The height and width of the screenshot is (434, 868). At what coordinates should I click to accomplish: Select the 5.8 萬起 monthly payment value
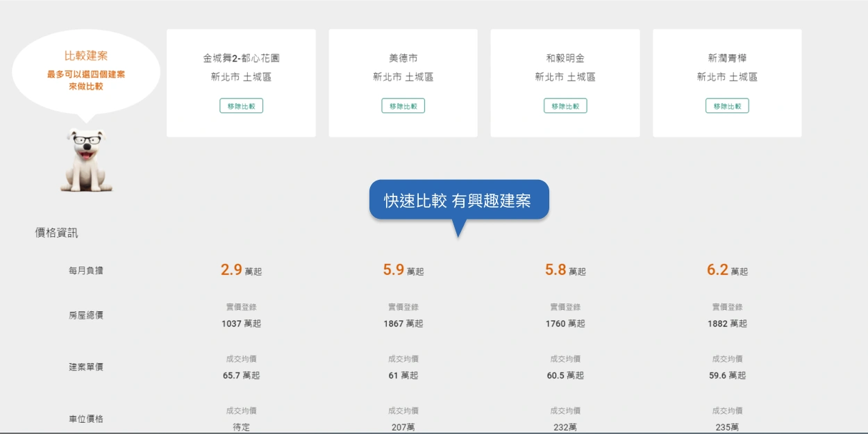click(x=565, y=270)
